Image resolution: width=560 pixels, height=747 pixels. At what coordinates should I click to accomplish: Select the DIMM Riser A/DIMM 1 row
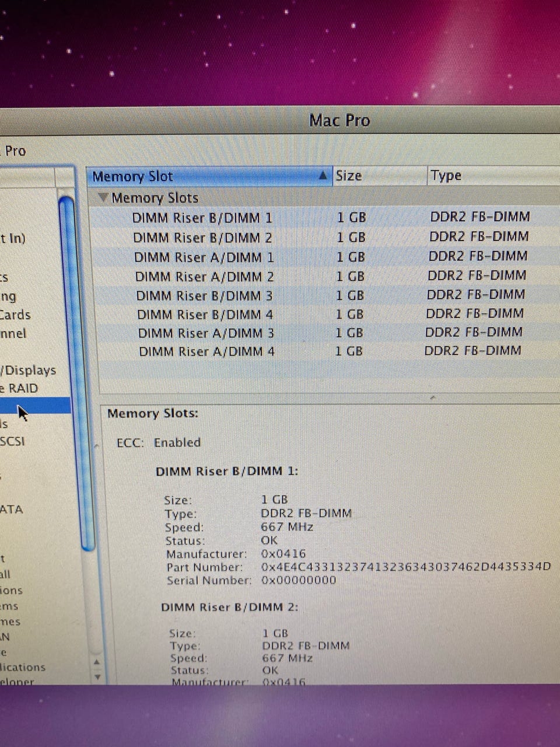pyautogui.click(x=327, y=257)
